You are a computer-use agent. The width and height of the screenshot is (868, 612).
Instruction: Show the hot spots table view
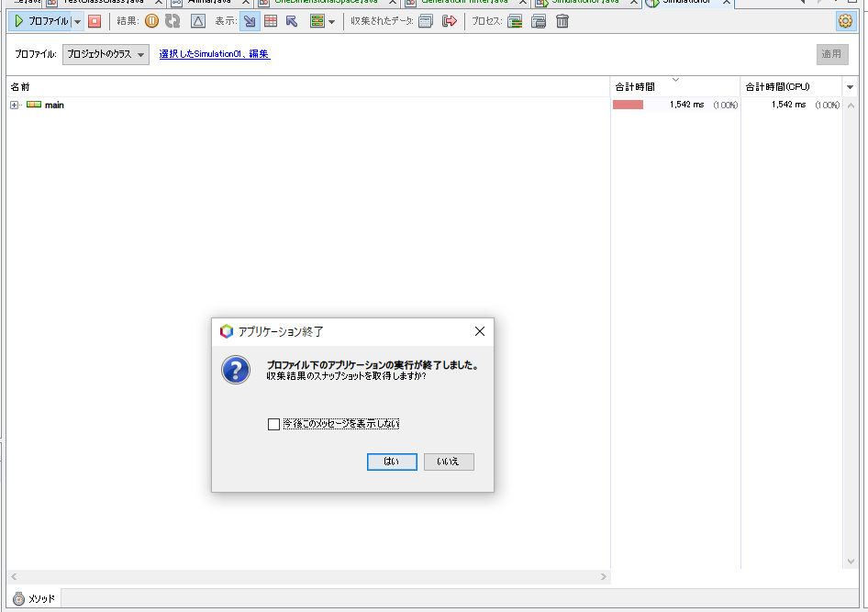(x=271, y=22)
